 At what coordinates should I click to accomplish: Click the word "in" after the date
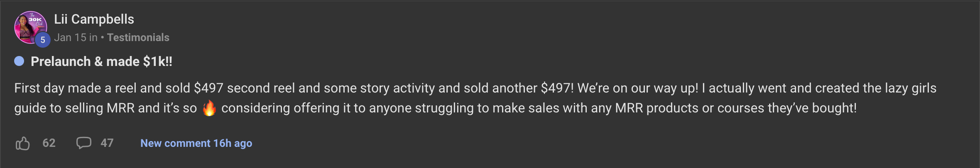[93, 38]
